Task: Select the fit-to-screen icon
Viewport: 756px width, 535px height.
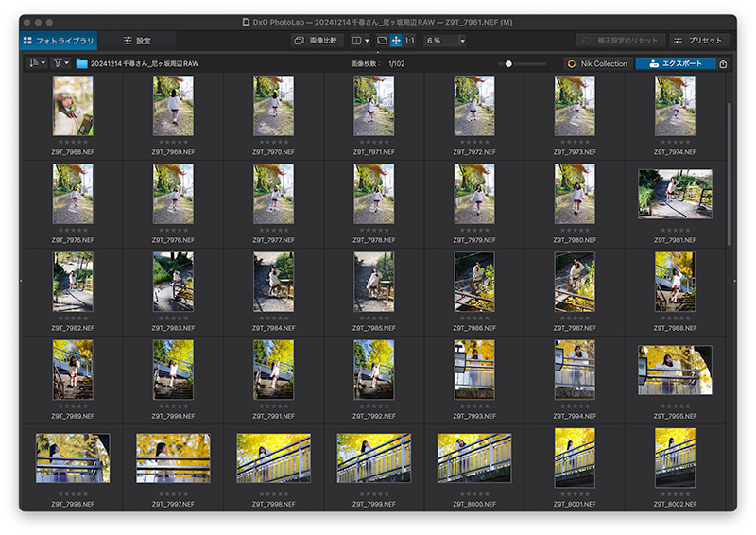Action: point(382,41)
